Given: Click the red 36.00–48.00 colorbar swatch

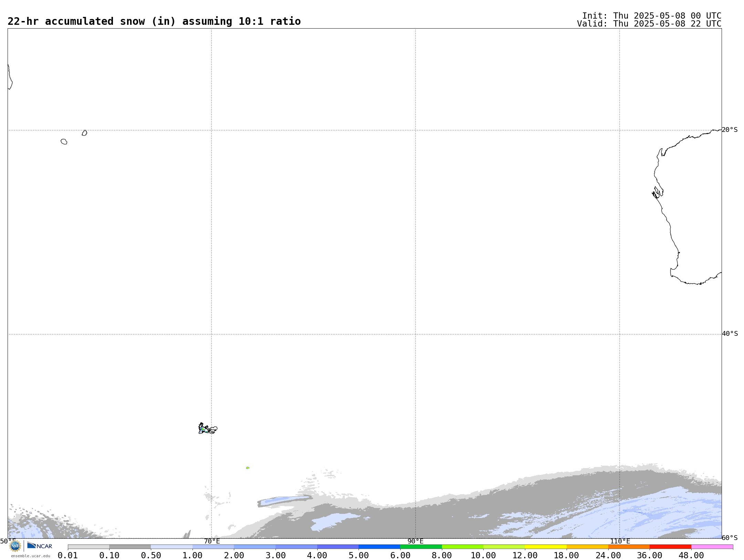Looking at the screenshot, I should pos(670,547).
